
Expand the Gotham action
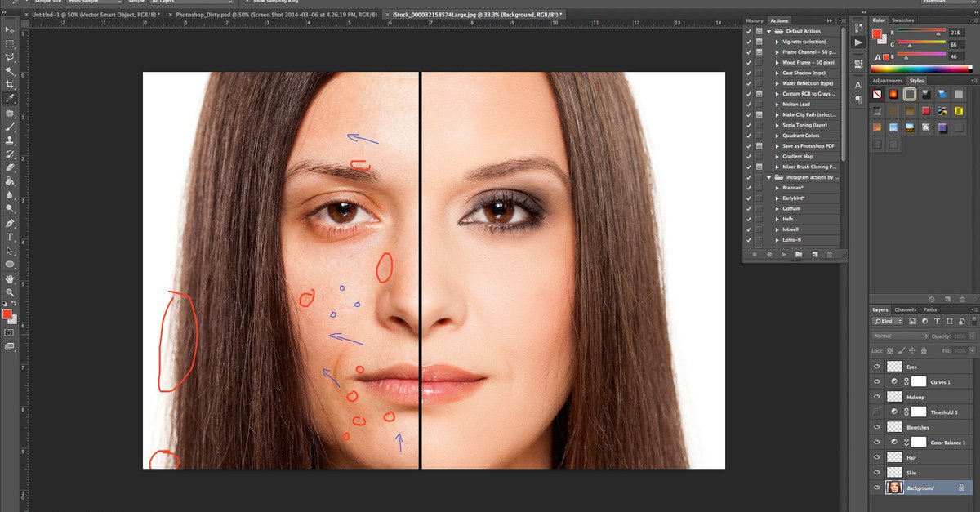[777, 209]
